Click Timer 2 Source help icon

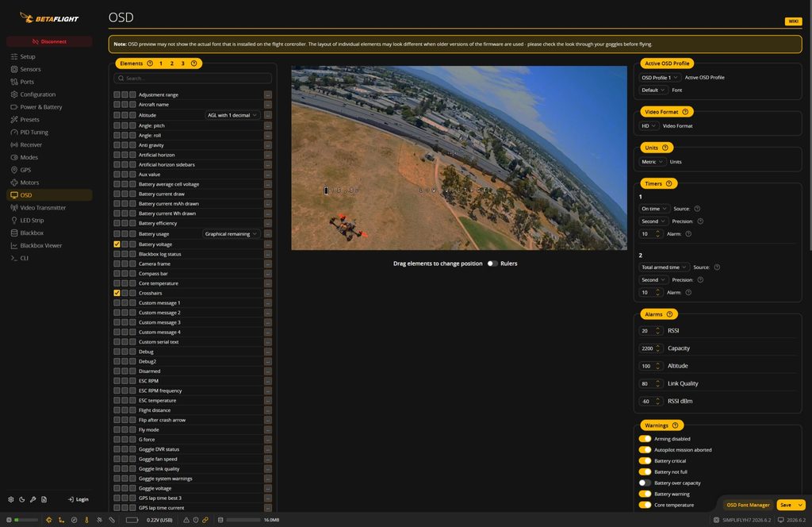717,267
